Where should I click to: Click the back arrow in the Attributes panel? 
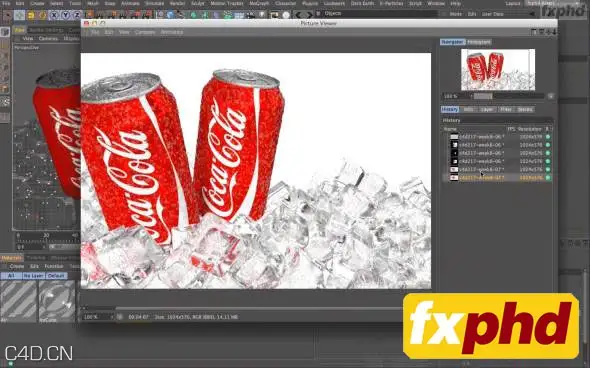pyautogui.click(x=532, y=14)
